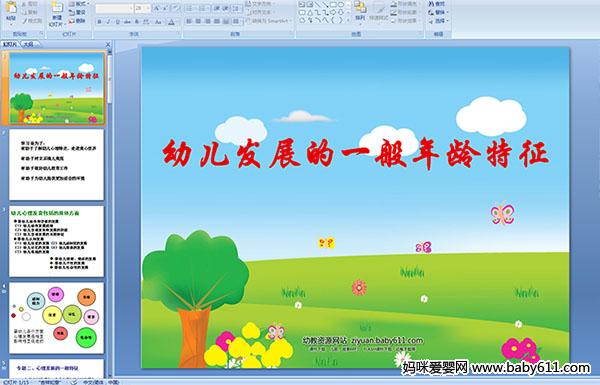Viewport: 600px width, 385px height.
Task: Click the Arrange icon in the drawing group
Action: click(x=360, y=11)
